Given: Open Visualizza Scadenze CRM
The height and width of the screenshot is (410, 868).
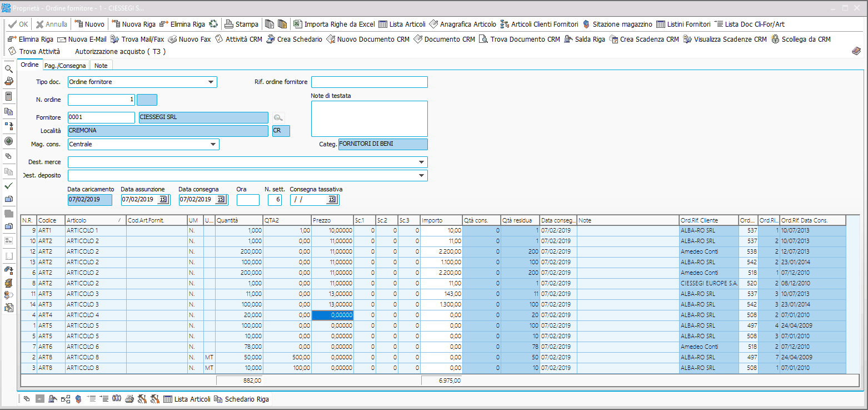Looking at the screenshot, I should [x=725, y=39].
